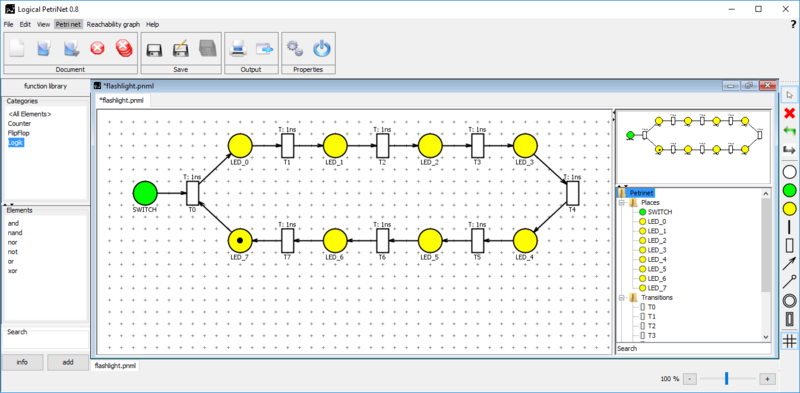
Task: Create a new blank document
Action: pyautogui.click(x=17, y=48)
